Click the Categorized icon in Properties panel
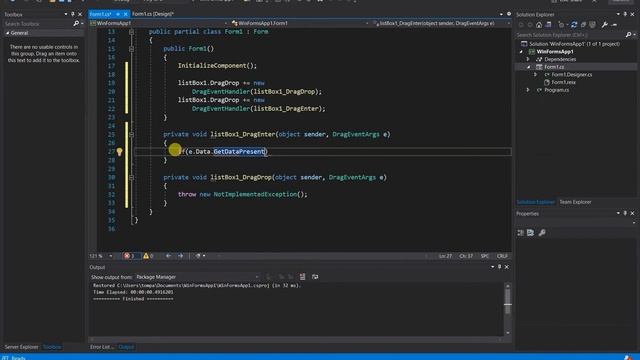This screenshot has height=360, width=640. tap(520, 233)
